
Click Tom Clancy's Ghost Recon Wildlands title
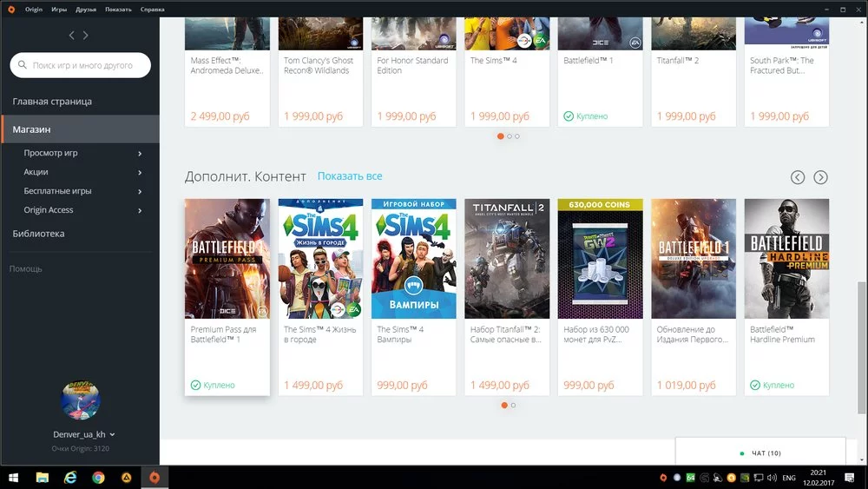click(319, 65)
